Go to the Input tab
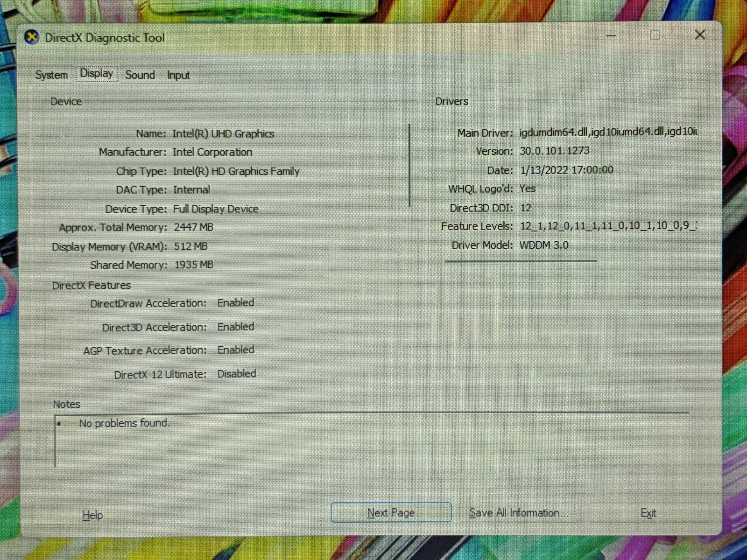This screenshot has height=560, width=747. point(178,76)
